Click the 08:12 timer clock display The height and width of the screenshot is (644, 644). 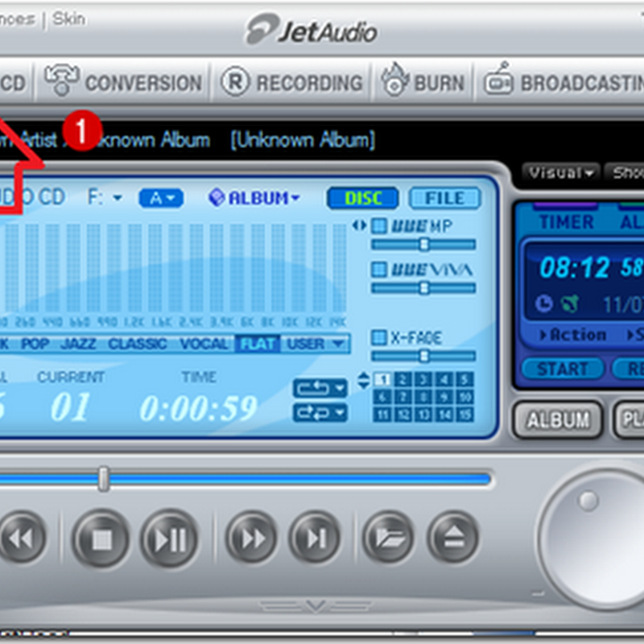click(574, 268)
